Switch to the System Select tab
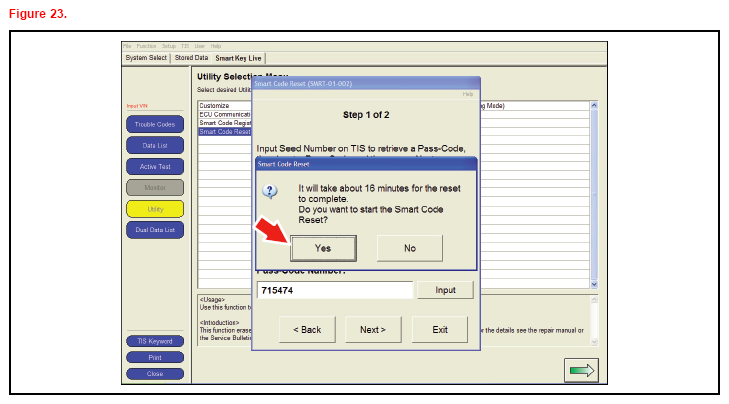Screen dimensions: 729x404 click(146, 58)
